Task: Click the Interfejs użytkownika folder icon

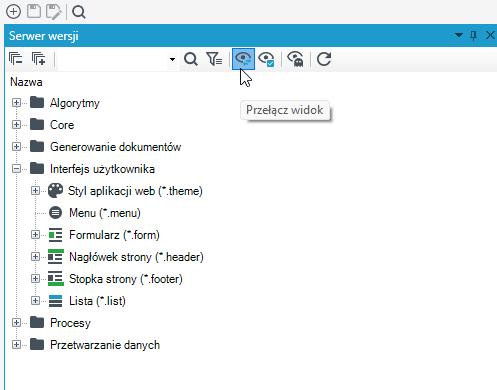Action: point(37,169)
